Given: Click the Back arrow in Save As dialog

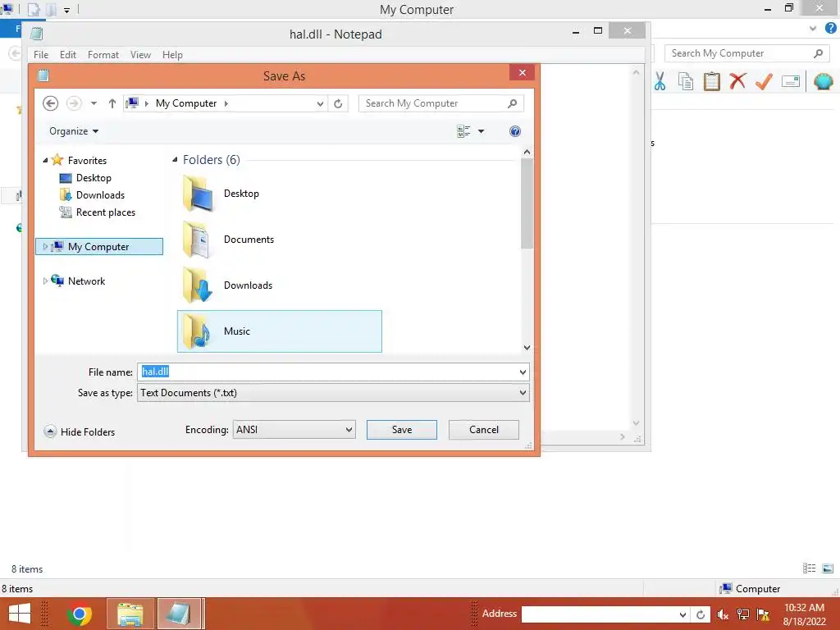Looking at the screenshot, I should click(x=50, y=103).
